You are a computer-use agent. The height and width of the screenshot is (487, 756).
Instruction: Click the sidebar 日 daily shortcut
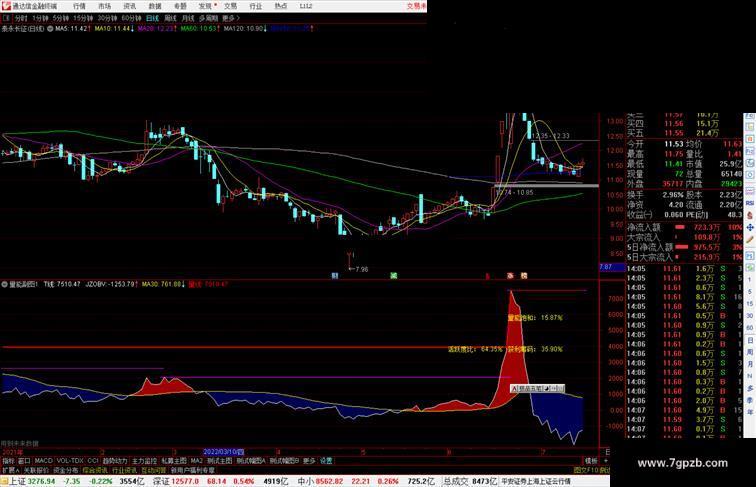pyautogui.click(x=750, y=340)
